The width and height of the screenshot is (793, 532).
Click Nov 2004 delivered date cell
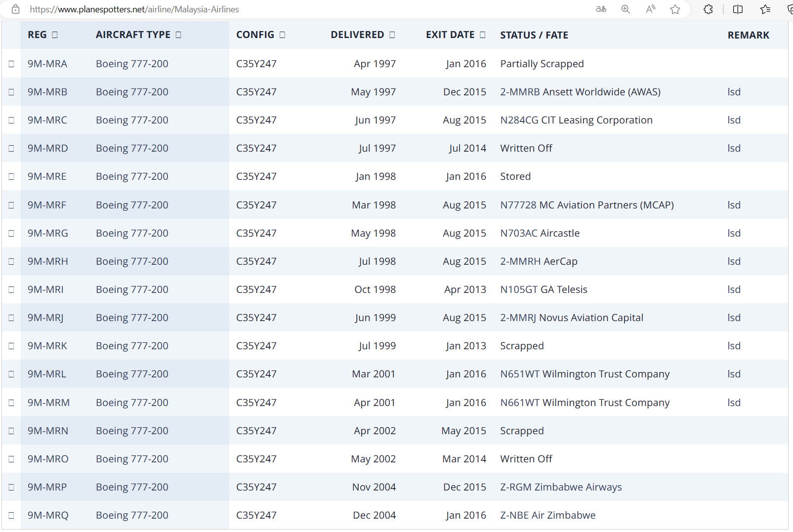coord(374,487)
